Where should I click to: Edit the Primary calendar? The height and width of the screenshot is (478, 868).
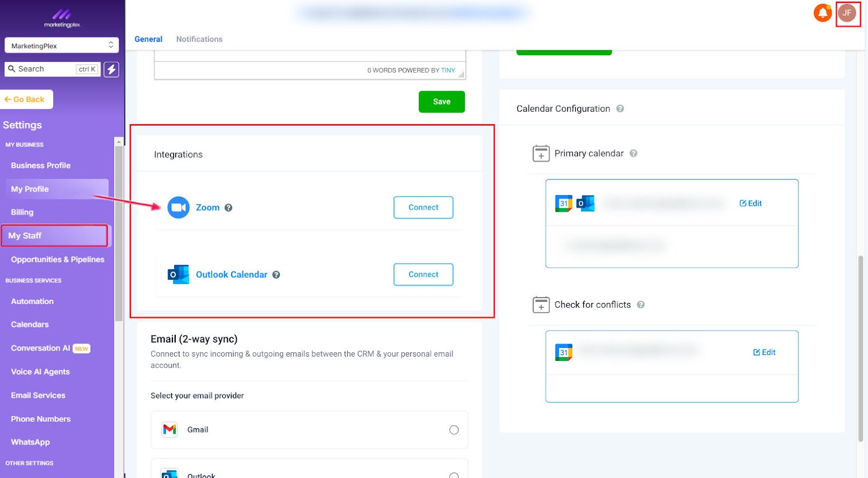751,203
